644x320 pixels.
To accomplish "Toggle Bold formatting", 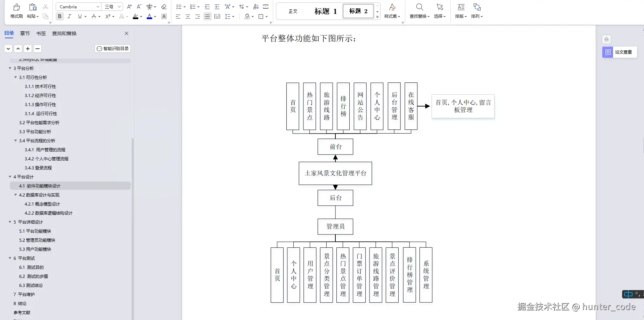I will coord(60,16).
